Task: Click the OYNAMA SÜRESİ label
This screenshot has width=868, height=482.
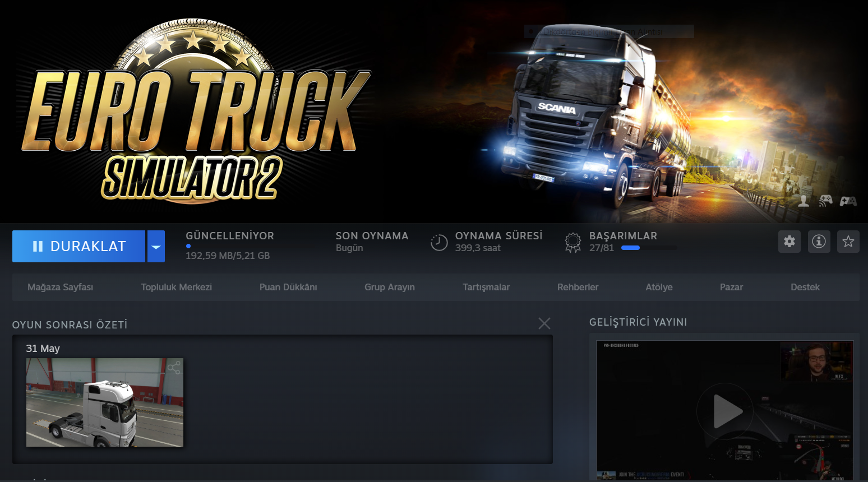Action: 498,236
